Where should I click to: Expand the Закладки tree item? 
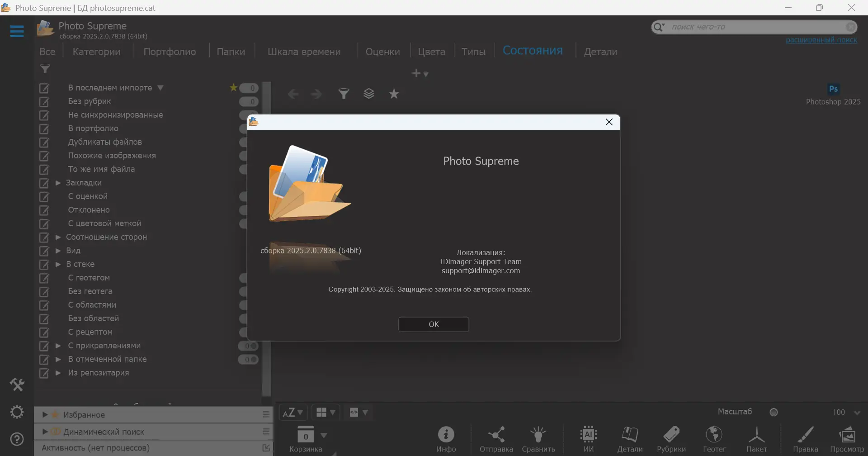pyautogui.click(x=58, y=183)
